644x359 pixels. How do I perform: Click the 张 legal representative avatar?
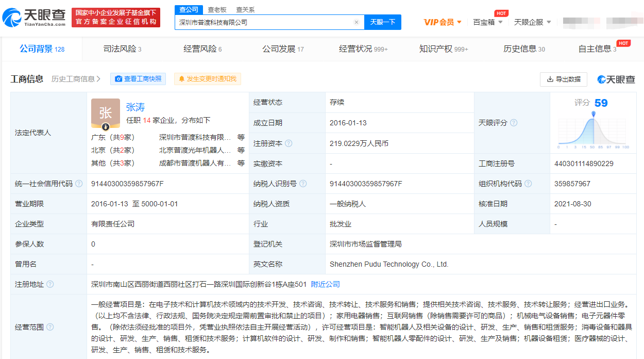pyautogui.click(x=105, y=113)
